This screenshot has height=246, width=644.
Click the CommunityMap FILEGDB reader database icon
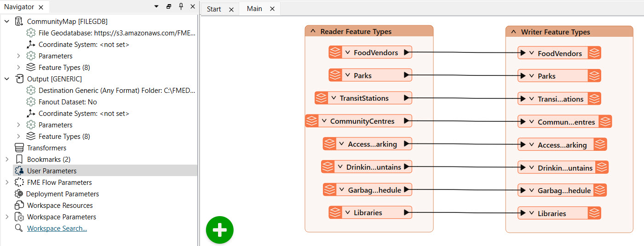[x=19, y=22]
